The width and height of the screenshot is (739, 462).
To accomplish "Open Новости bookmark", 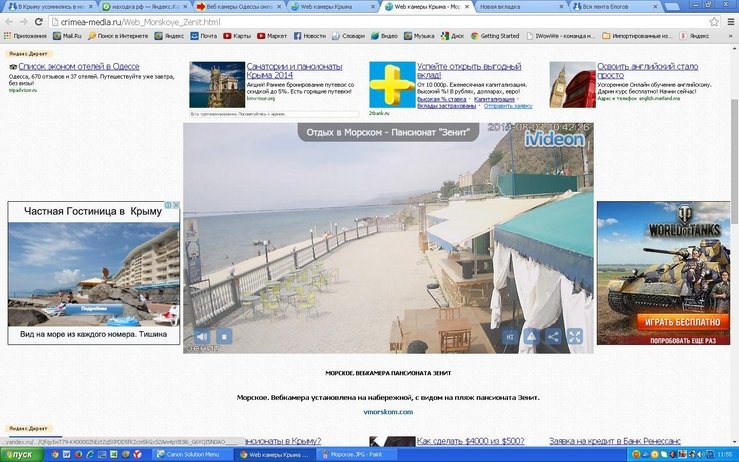I will point(310,36).
